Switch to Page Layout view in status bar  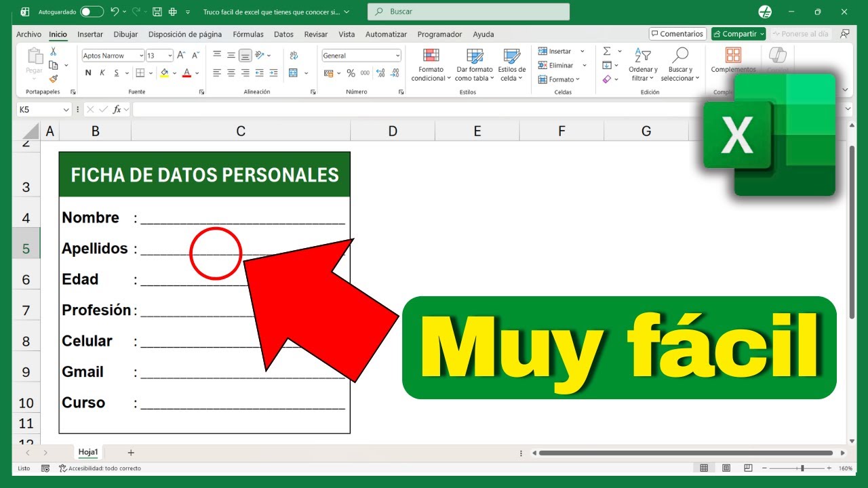click(726, 468)
